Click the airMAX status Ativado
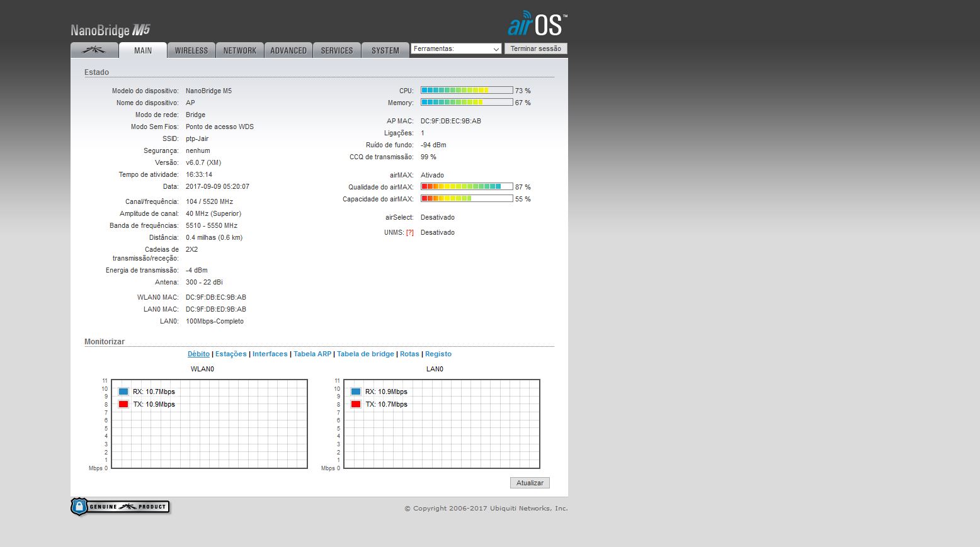The image size is (980, 547). [432, 176]
